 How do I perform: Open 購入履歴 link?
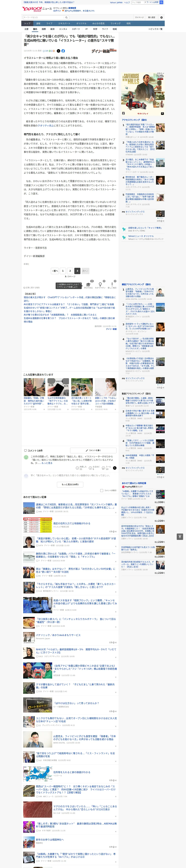[152, 18]
